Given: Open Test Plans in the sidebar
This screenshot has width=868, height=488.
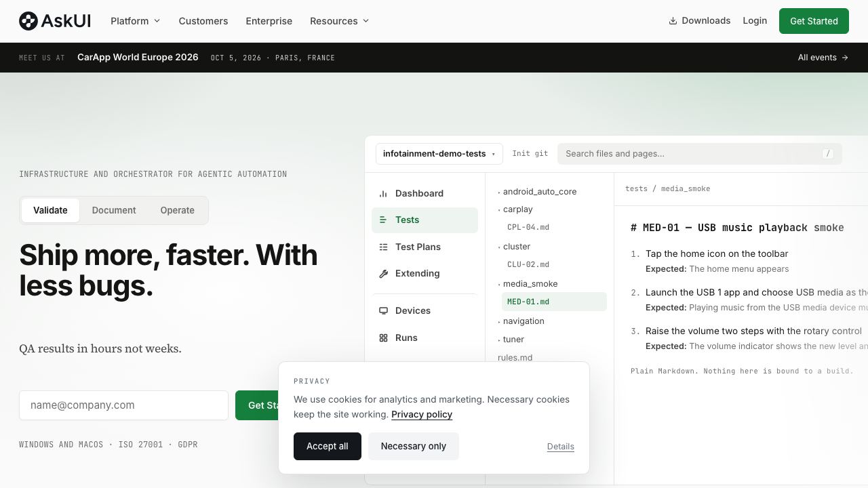Looking at the screenshot, I should (425, 247).
